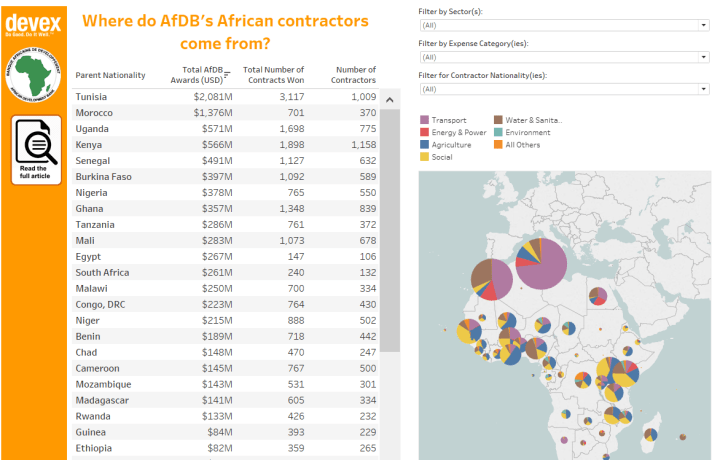Click Uganda's 775 contractors value
The height and width of the screenshot is (460, 720).
pos(367,129)
